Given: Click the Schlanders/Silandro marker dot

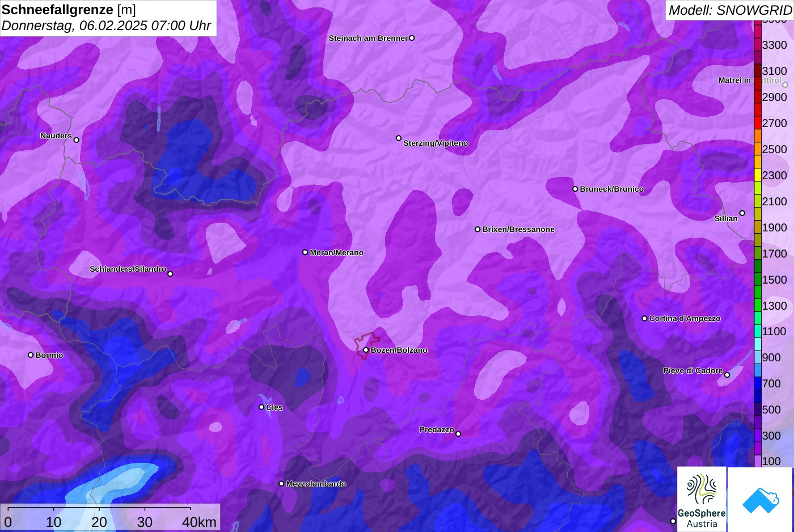Looking at the screenshot, I should point(170,274).
